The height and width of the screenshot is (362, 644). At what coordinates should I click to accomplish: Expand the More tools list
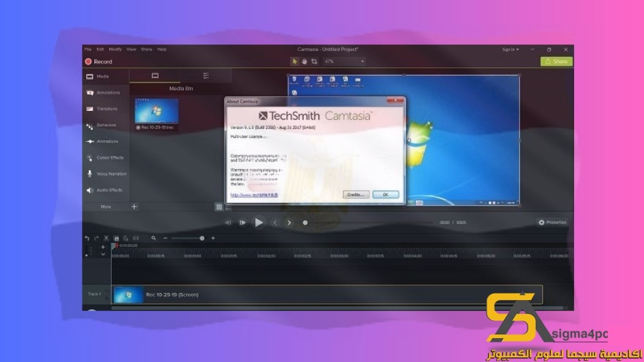[106, 207]
